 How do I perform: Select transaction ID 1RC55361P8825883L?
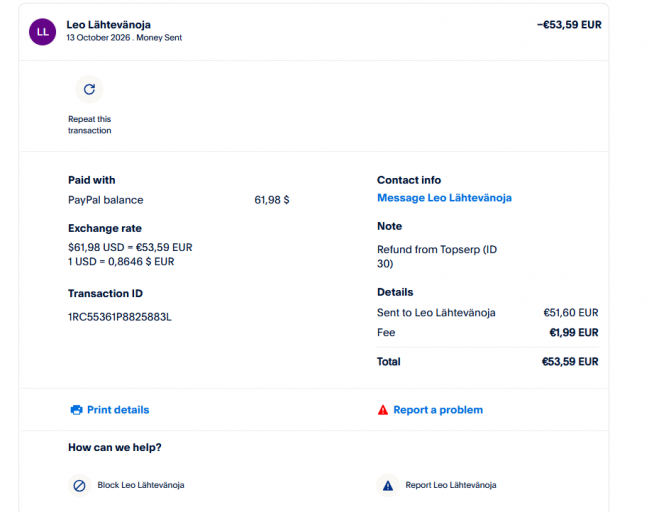[120, 317]
